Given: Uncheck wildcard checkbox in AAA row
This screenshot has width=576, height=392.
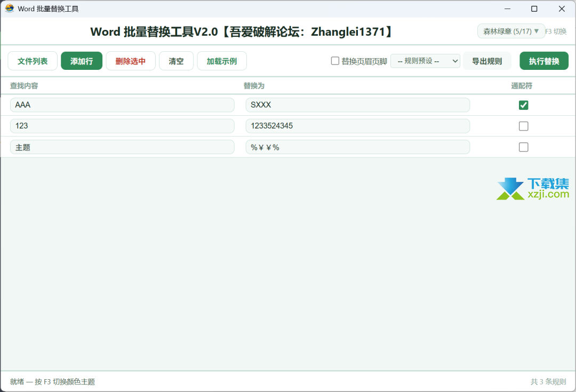Looking at the screenshot, I should pos(524,105).
